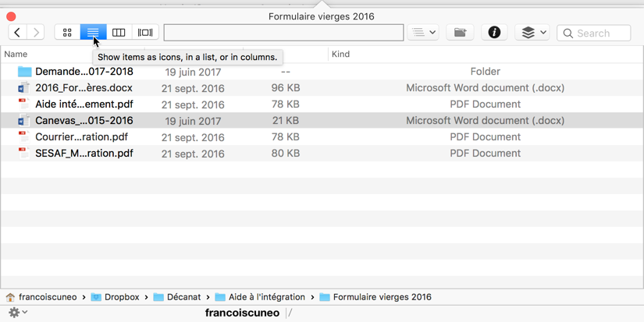Go to Dropbox in the path bar
Image resolution: width=644 pixels, height=322 pixels.
pyautogui.click(x=121, y=297)
